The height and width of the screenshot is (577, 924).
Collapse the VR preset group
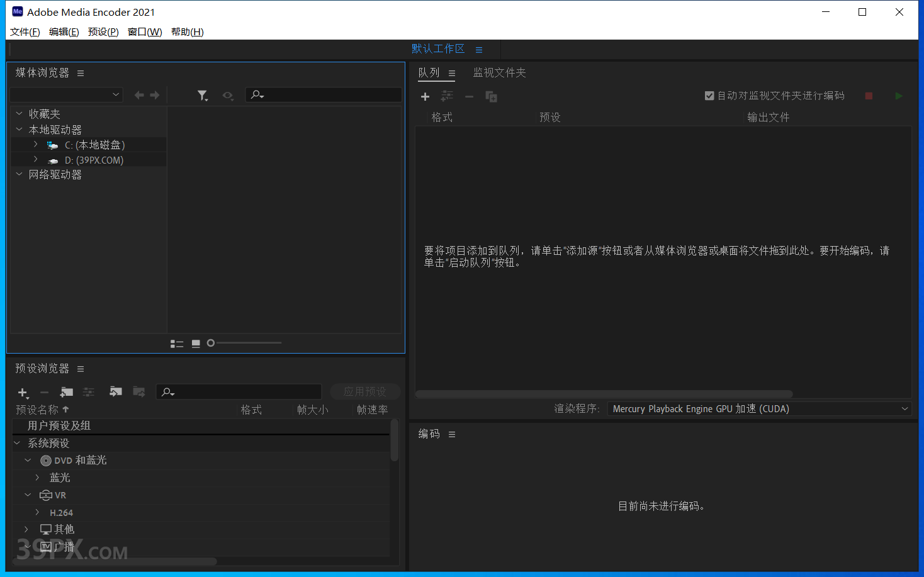pos(28,495)
